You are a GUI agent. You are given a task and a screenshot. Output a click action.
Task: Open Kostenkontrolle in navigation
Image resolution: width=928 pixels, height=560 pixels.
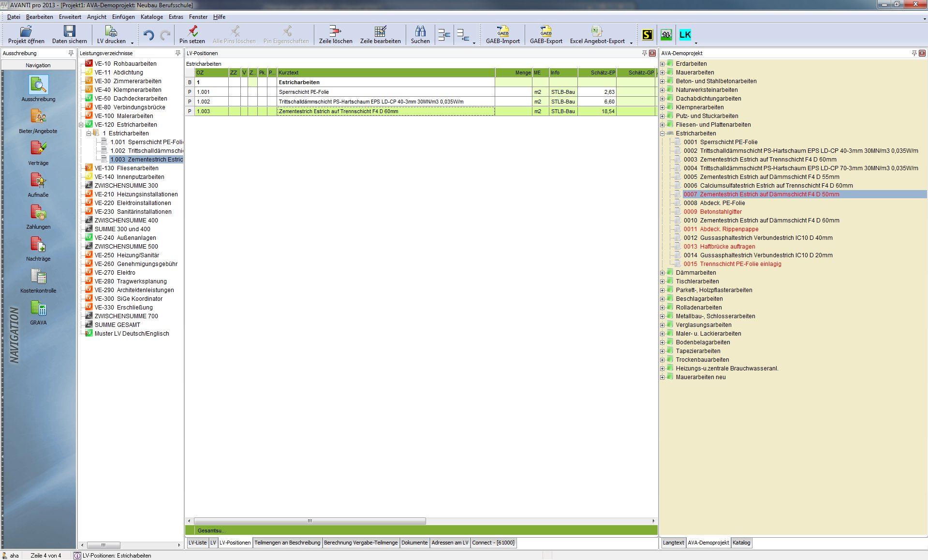[38, 280]
